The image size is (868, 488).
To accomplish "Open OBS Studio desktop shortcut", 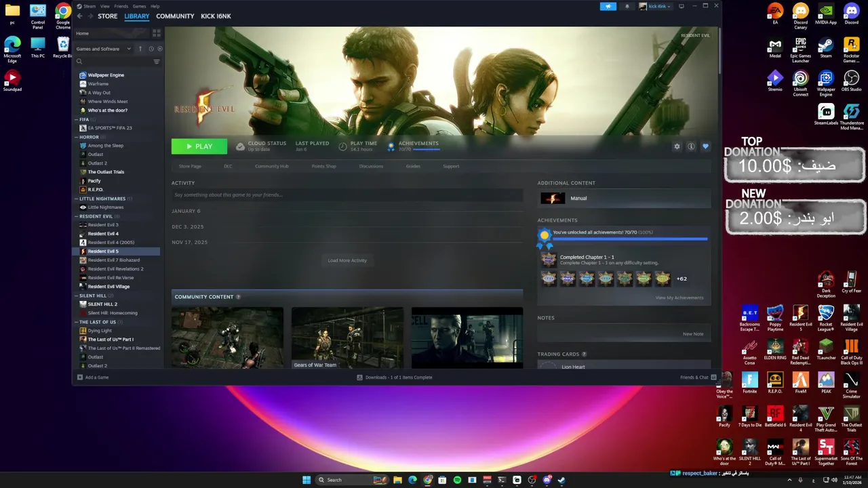I will [851, 81].
